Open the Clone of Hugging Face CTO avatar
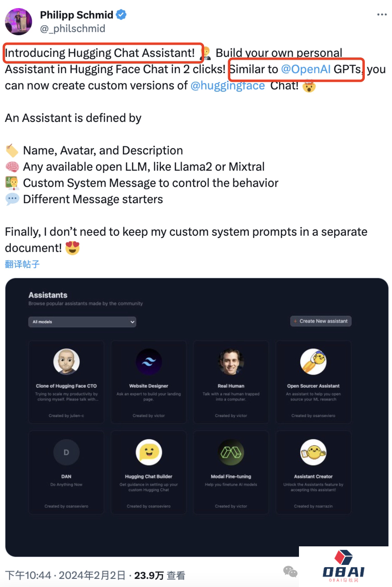 tap(66, 362)
